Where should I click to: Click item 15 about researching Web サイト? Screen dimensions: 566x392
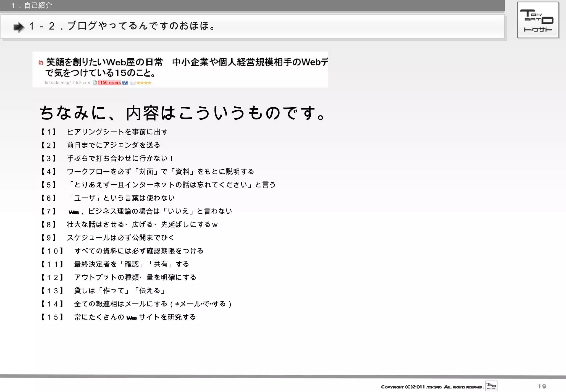(x=118, y=317)
